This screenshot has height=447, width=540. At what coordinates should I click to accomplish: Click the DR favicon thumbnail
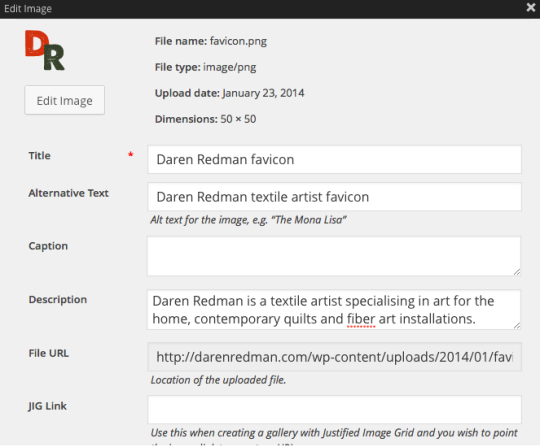(45, 50)
